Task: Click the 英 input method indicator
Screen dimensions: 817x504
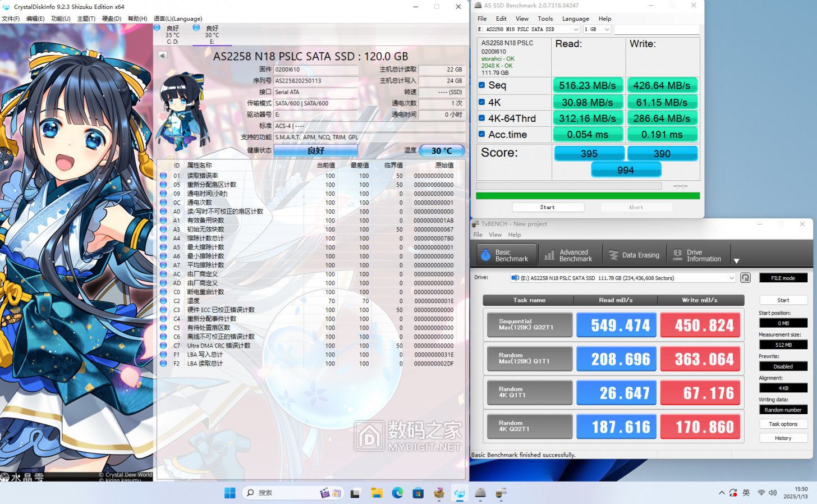Action: [x=746, y=493]
